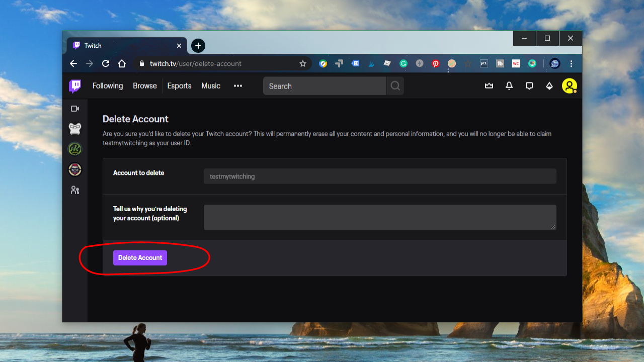Click the Twitch Search field
644x362 pixels.
tap(325, 86)
